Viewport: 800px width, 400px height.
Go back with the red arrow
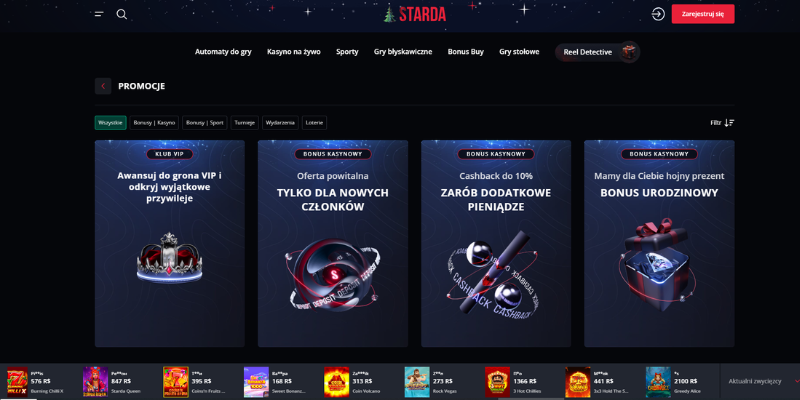(103, 86)
